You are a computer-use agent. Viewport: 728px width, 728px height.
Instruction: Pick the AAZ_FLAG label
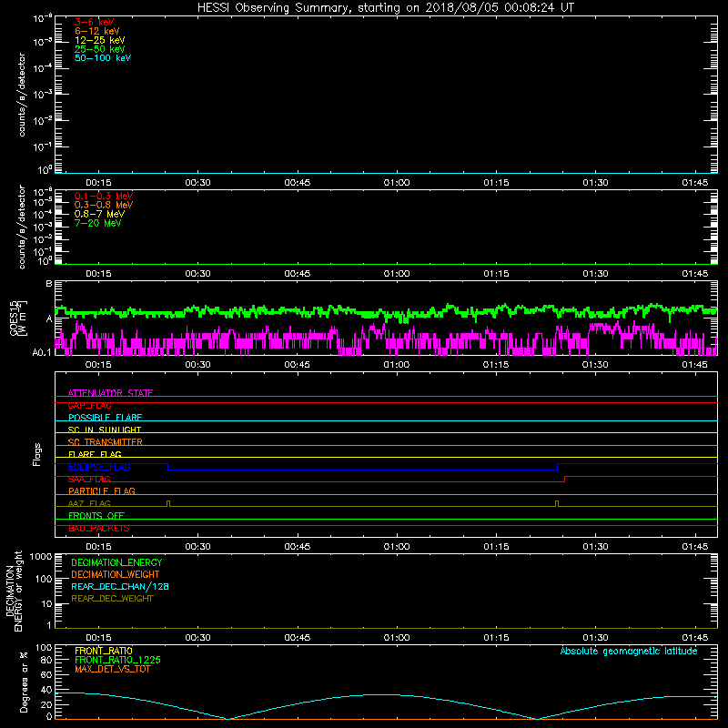coord(89,503)
